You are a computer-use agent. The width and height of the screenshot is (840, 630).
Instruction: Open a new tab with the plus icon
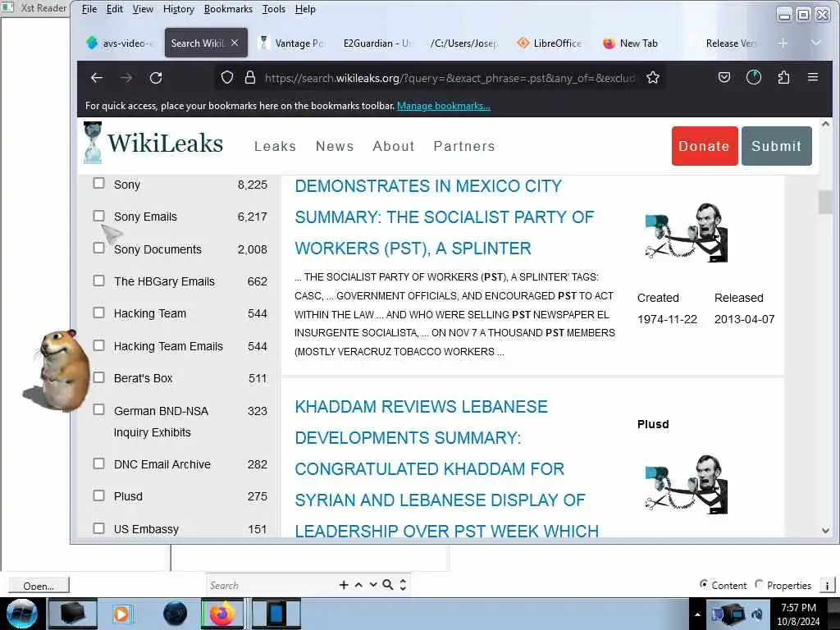tap(783, 43)
